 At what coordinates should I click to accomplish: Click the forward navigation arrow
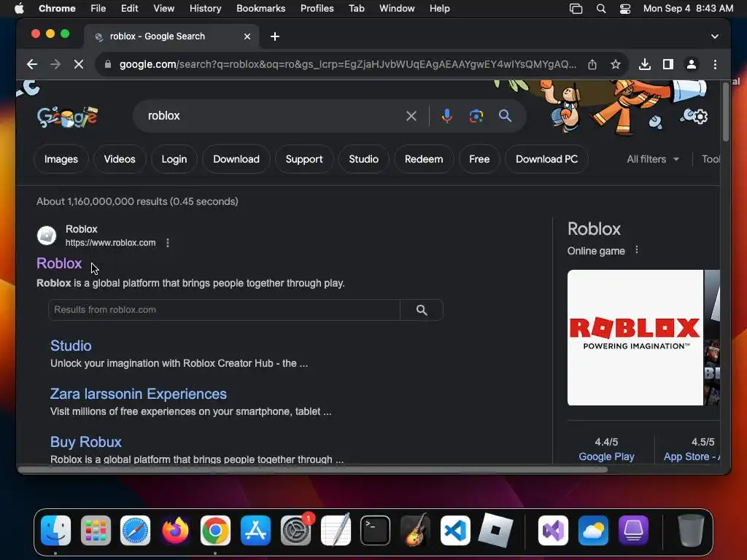[x=55, y=64]
